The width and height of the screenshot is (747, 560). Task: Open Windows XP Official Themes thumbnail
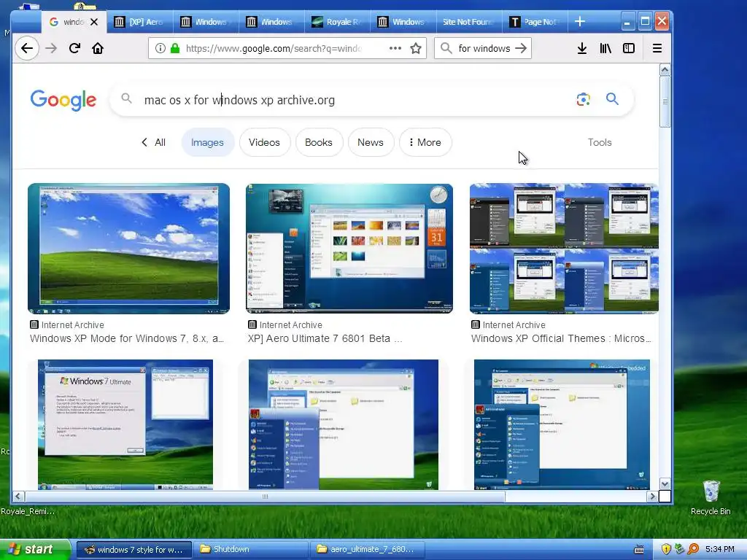click(564, 249)
